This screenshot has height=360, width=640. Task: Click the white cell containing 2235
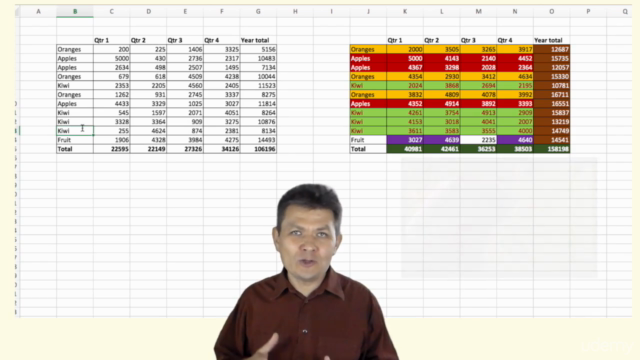tap(478, 140)
